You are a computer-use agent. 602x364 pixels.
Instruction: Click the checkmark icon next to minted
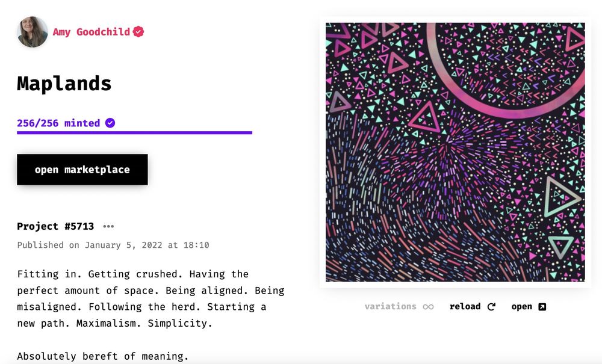110,123
